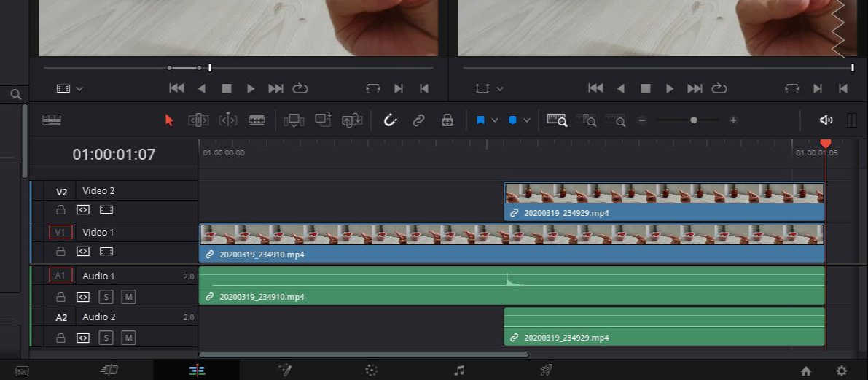The width and height of the screenshot is (868, 380).
Task: Open the Media page tab
Action: coord(22,371)
